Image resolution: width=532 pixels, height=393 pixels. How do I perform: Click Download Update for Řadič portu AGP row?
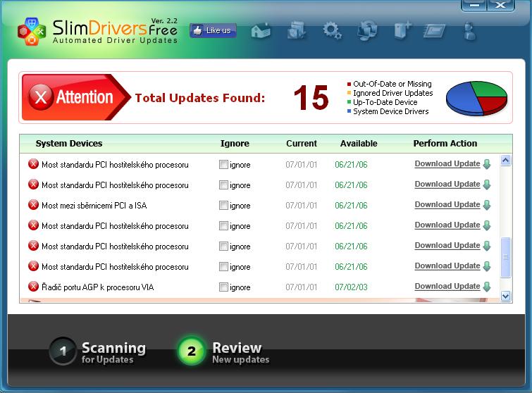tap(447, 286)
